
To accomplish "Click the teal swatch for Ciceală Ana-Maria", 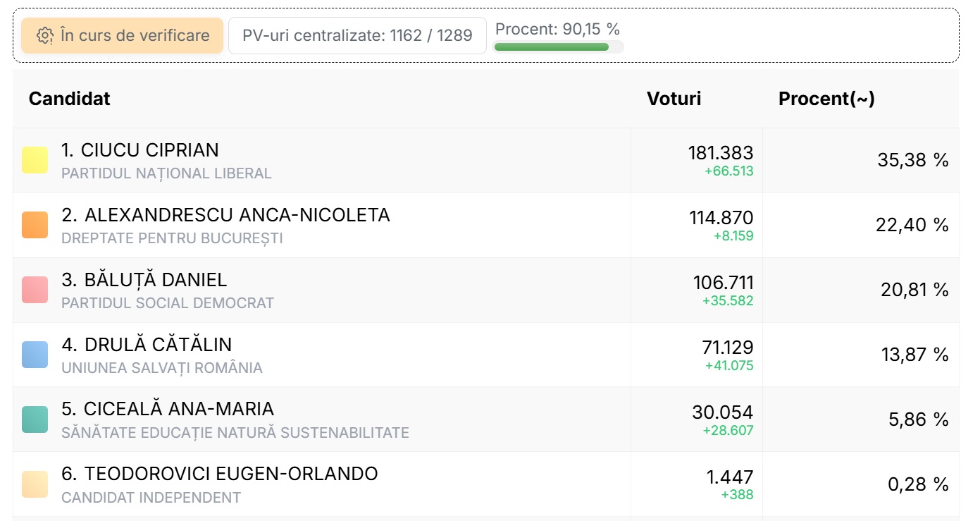I will tap(35, 419).
